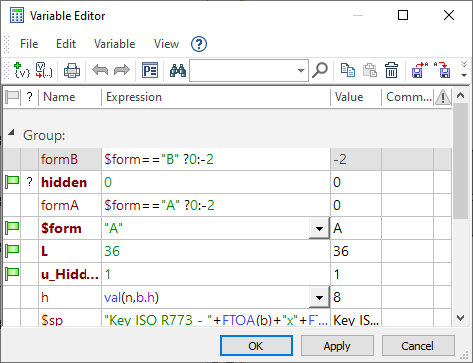Click the import variables load icon
Screen dimensions: 473x363
point(442,70)
